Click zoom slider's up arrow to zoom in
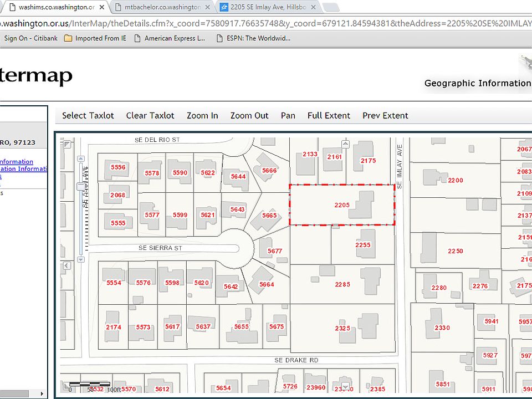 (x=81, y=158)
